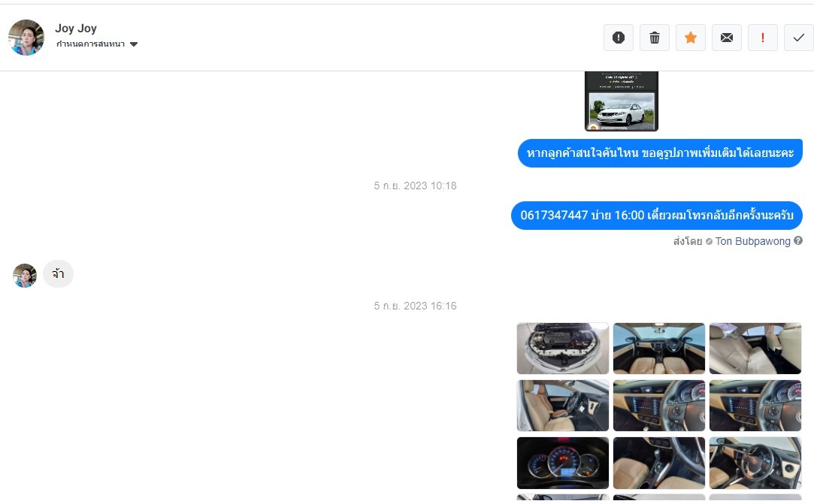814x504 pixels.
Task: Open the dashboard passenger-side view thumbnail
Action: (x=755, y=463)
